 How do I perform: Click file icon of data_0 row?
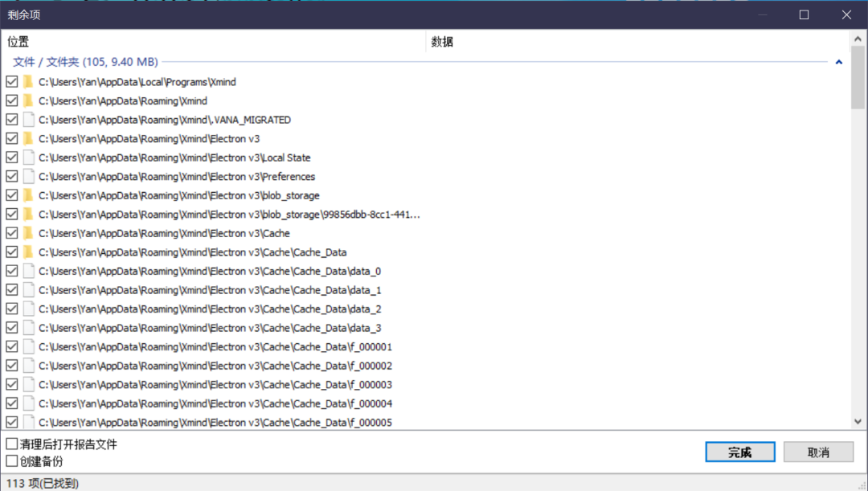[x=29, y=272]
